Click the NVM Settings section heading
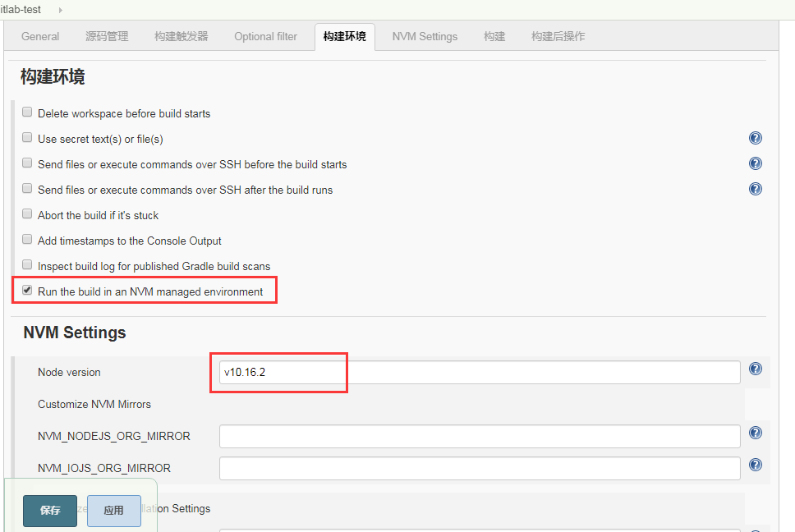Screen dimensions: 795x532 [x=75, y=332]
